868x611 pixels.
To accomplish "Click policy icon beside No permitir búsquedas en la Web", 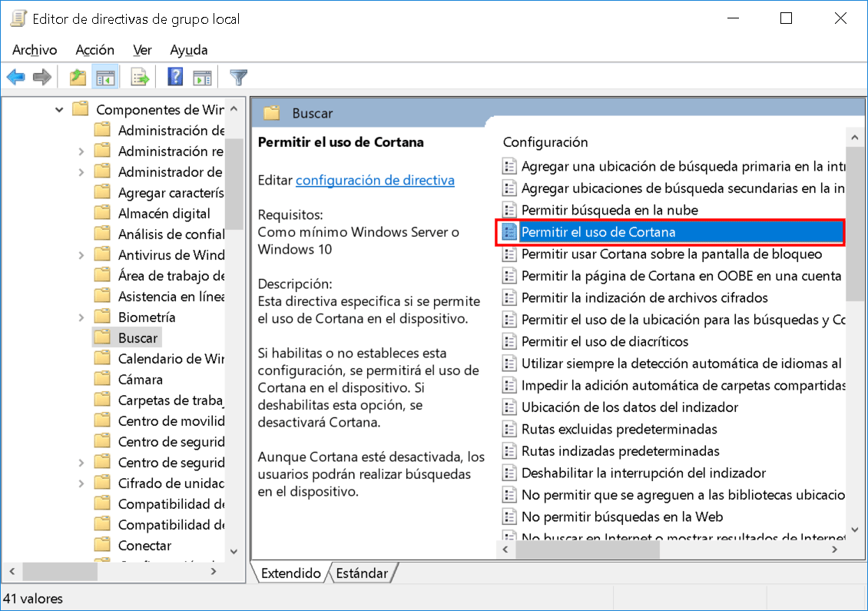I will coord(509,516).
